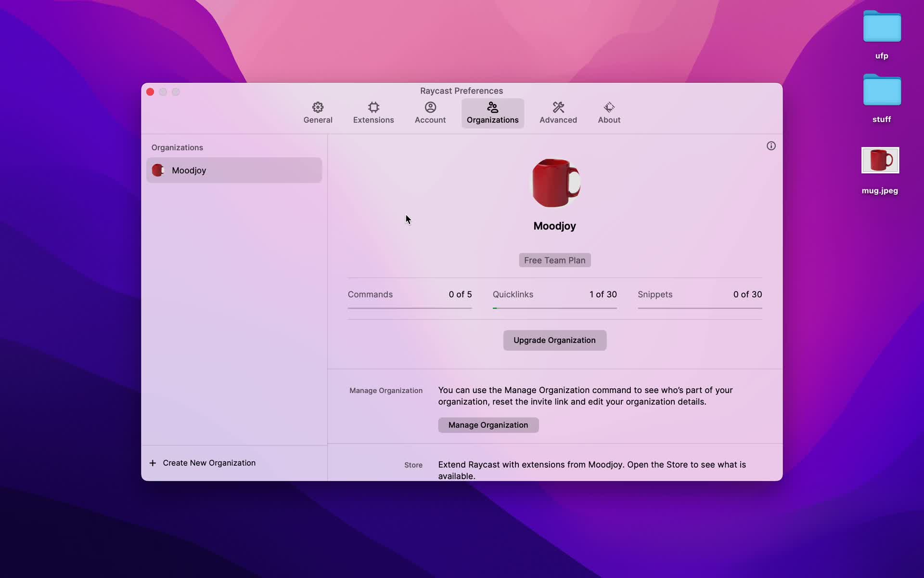Click the plus icon beside Create New Organization

(x=153, y=463)
